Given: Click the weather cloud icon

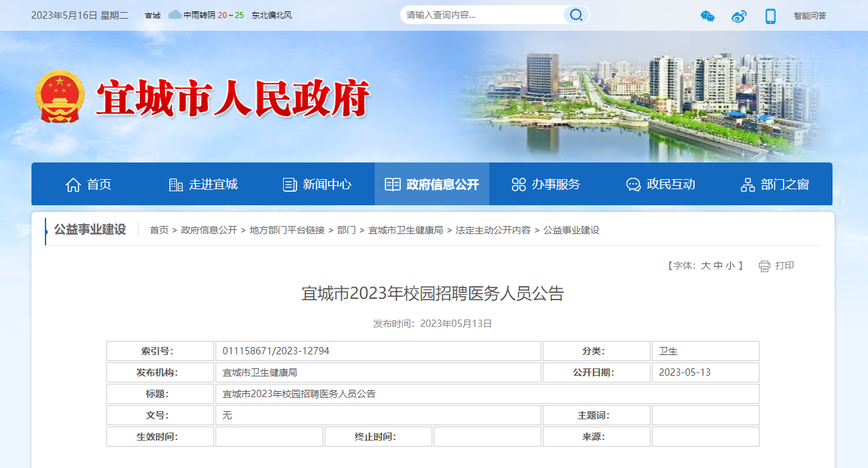Looking at the screenshot, I should point(175,15).
